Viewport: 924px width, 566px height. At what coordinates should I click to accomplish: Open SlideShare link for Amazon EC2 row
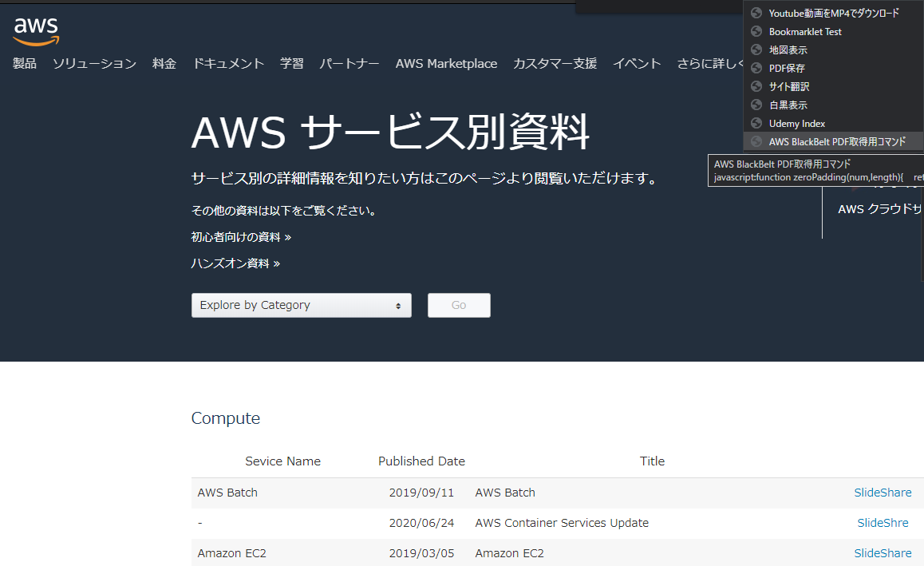pyautogui.click(x=883, y=553)
